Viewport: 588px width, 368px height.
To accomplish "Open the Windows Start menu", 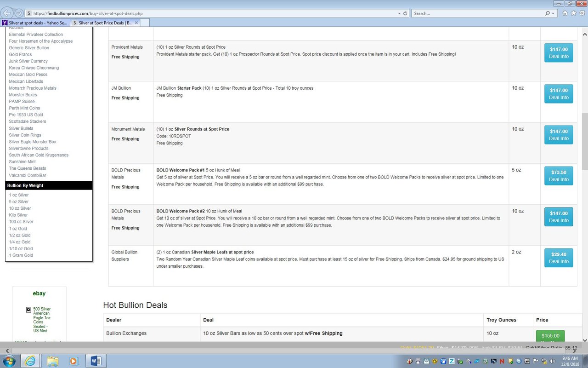I will [x=9, y=361].
